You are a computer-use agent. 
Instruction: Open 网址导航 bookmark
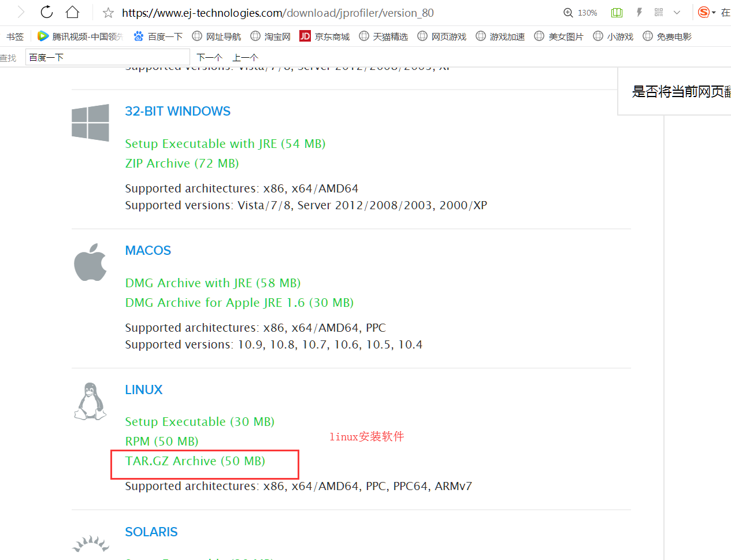click(217, 36)
